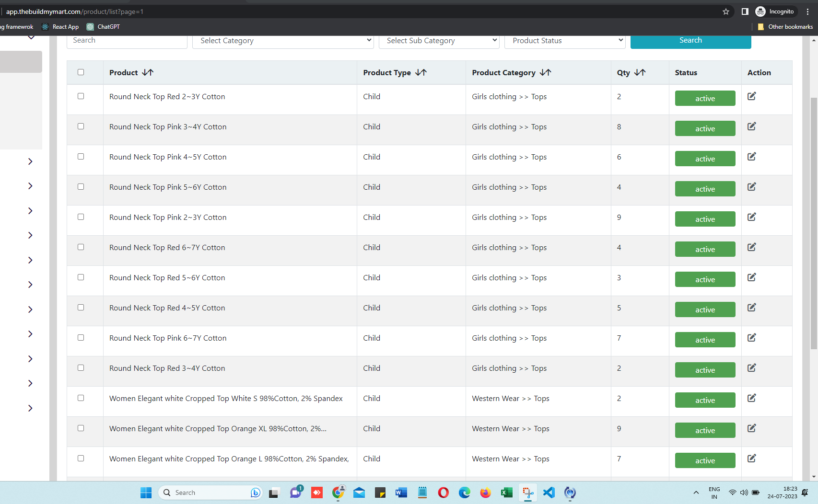Edit Round Neck Top Red 4~5Y Cotton
Screen dimensions: 818x504
pyautogui.click(x=751, y=308)
